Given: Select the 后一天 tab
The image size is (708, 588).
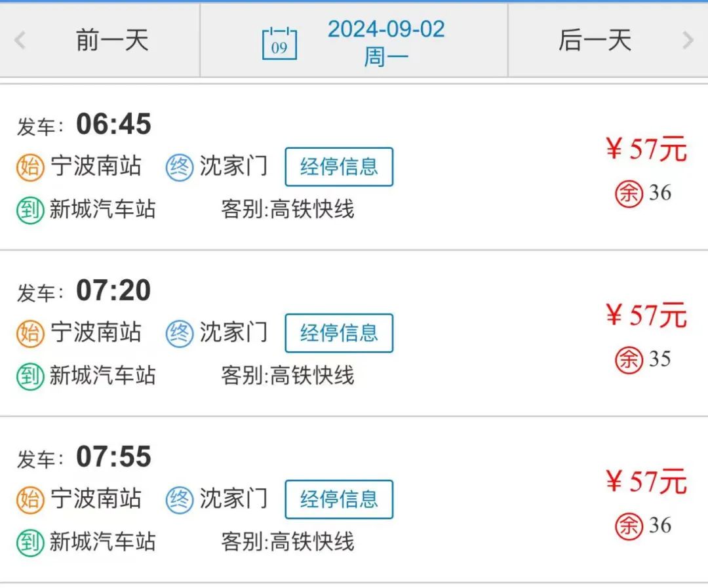Looking at the screenshot, I should (x=595, y=40).
